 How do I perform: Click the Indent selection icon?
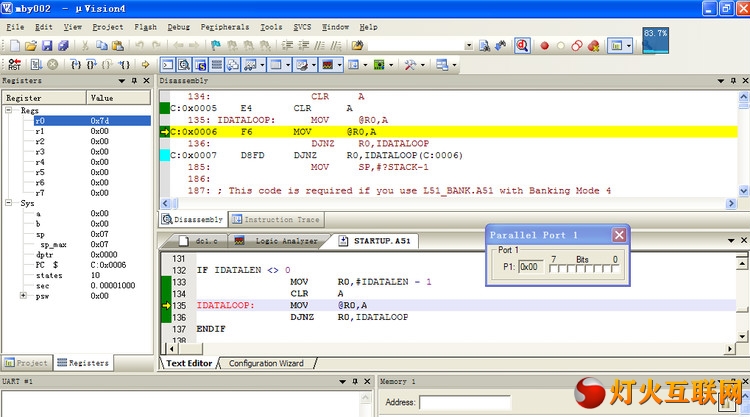coord(287,46)
